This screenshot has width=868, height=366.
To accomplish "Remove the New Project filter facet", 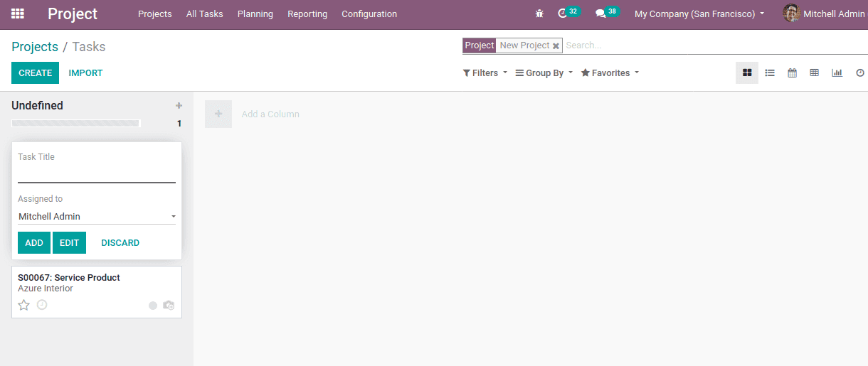I will 556,45.
